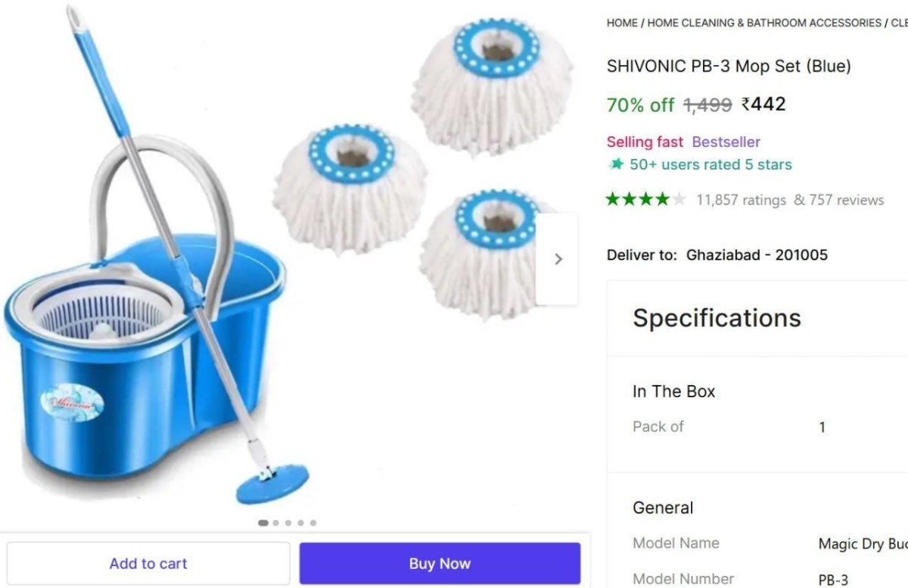
Task: Click the blue mop bucket product image
Action: (x=144, y=318)
